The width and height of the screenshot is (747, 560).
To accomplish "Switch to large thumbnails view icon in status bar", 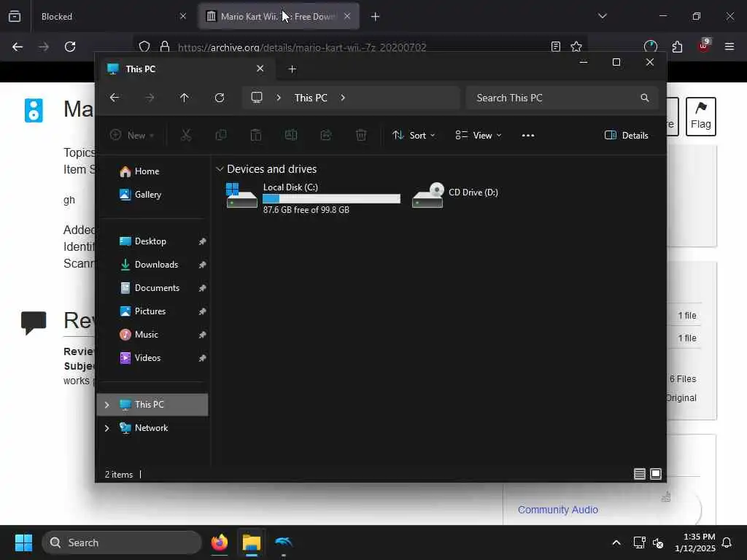I will point(656,474).
